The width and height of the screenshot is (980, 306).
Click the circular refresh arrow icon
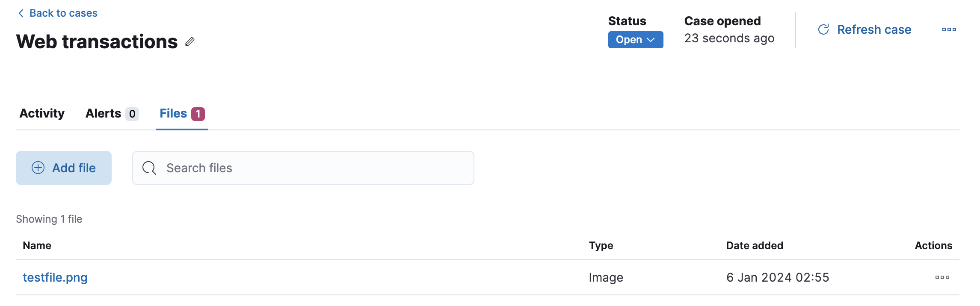(823, 29)
